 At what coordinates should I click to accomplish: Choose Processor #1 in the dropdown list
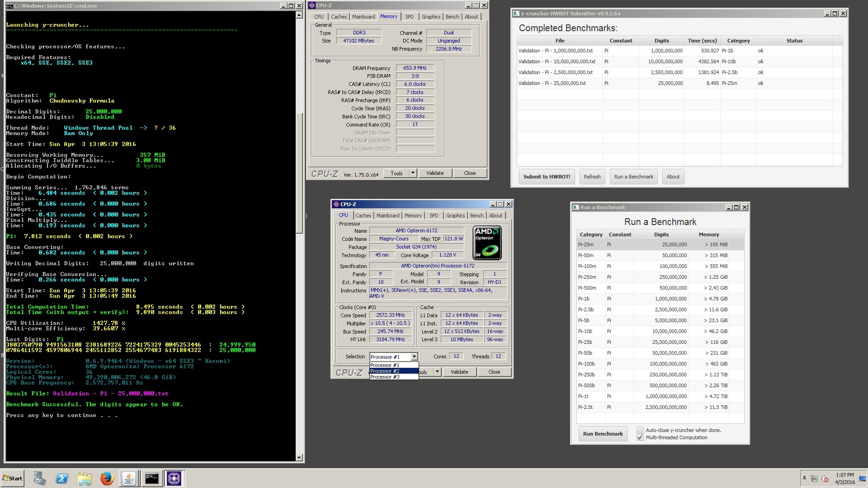pyautogui.click(x=394, y=365)
